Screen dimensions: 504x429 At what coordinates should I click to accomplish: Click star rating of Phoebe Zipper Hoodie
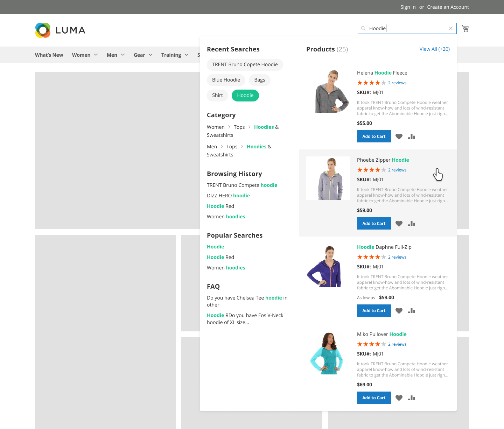(x=371, y=170)
